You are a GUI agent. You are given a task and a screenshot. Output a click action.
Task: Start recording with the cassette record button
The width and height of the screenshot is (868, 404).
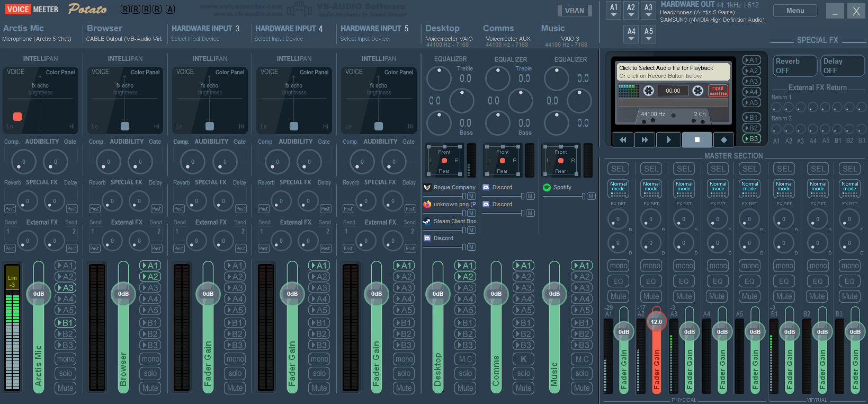[x=723, y=139]
